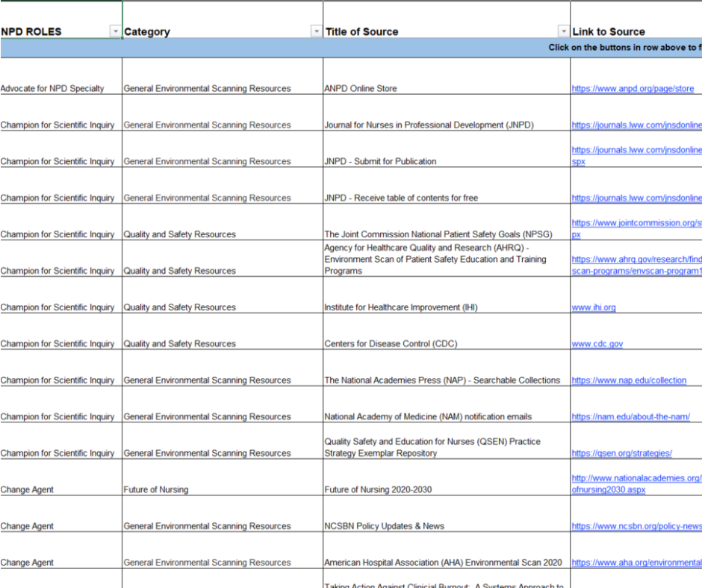Open the qsen.org/strategies link

(x=622, y=453)
